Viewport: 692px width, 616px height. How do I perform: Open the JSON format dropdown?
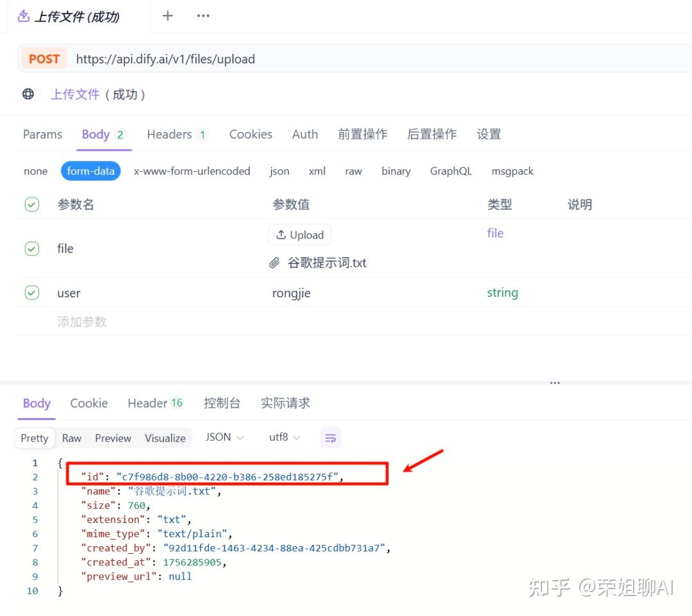pos(223,437)
